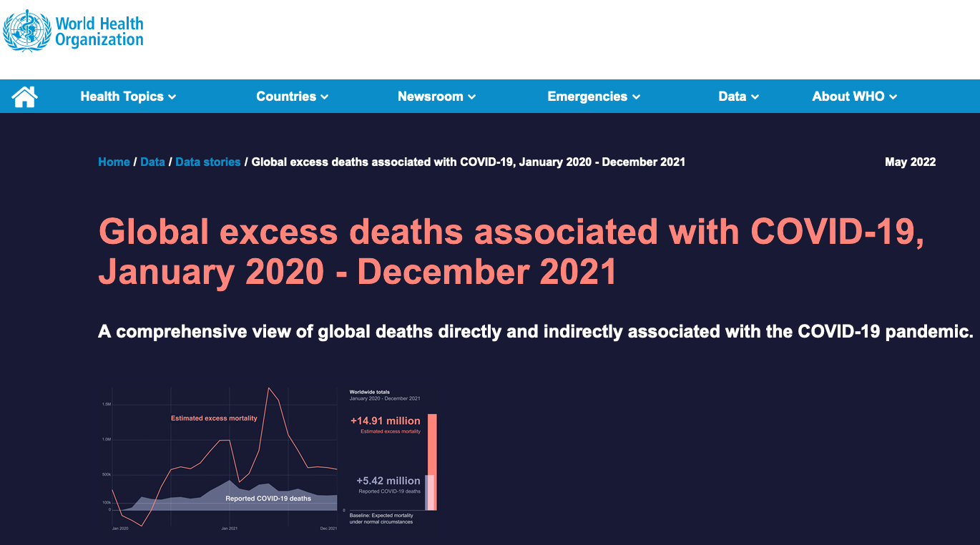Expand the Data chevron in navigation bar

755,97
